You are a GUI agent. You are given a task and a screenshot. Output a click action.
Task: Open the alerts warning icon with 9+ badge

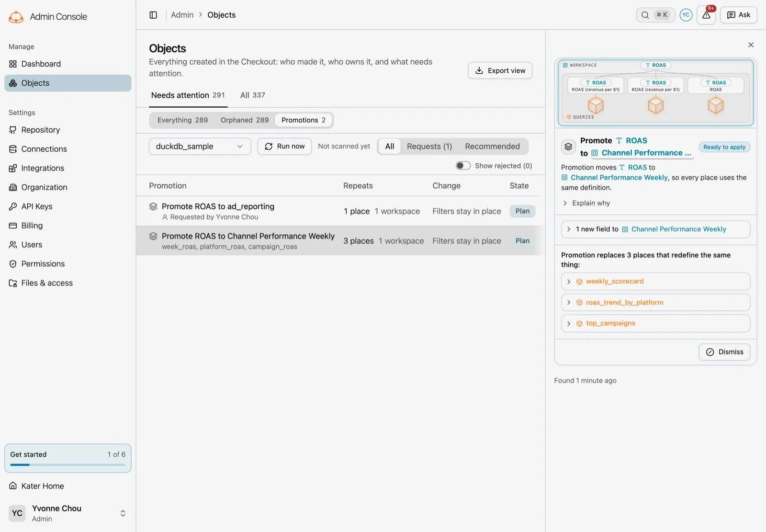click(706, 15)
